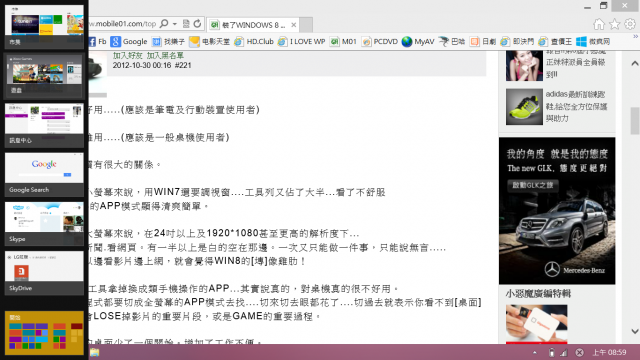Image resolution: width=640 pixels, height=360 pixels.
Task: Open M01 favorite bookmark
Action: click(x=343, y=41)
